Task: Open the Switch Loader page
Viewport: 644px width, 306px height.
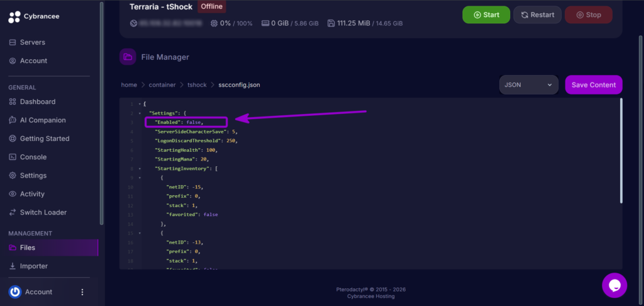Action: [43, 213]
